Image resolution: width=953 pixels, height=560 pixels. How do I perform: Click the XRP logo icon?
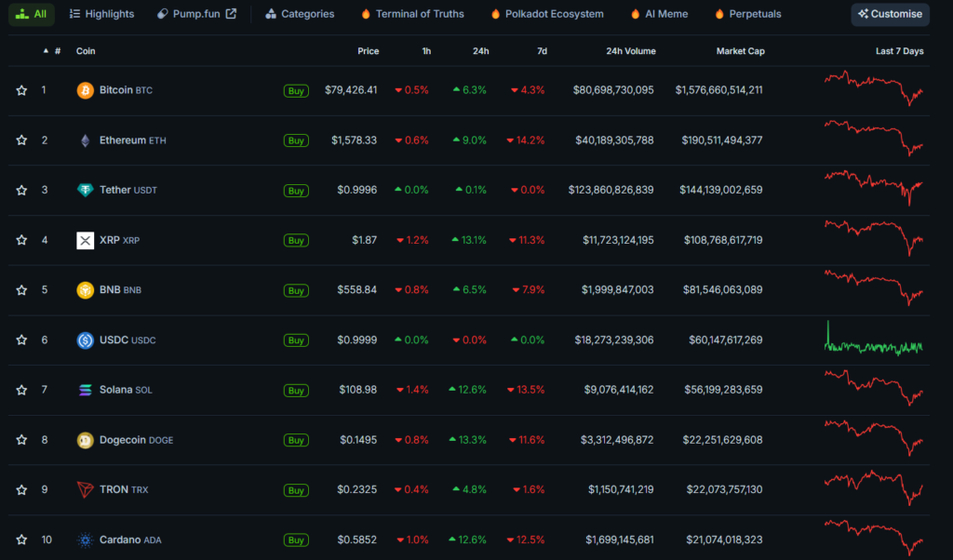(x=85, y=241)
